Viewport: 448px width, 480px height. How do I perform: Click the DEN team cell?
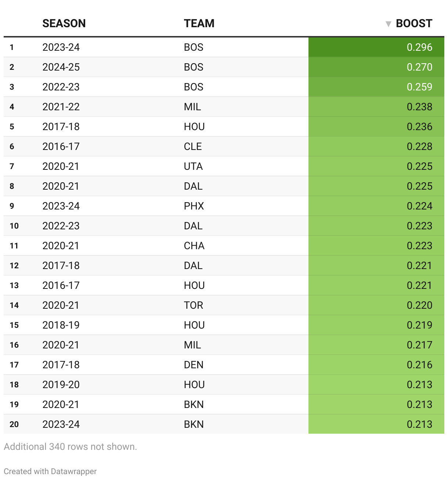194,365
